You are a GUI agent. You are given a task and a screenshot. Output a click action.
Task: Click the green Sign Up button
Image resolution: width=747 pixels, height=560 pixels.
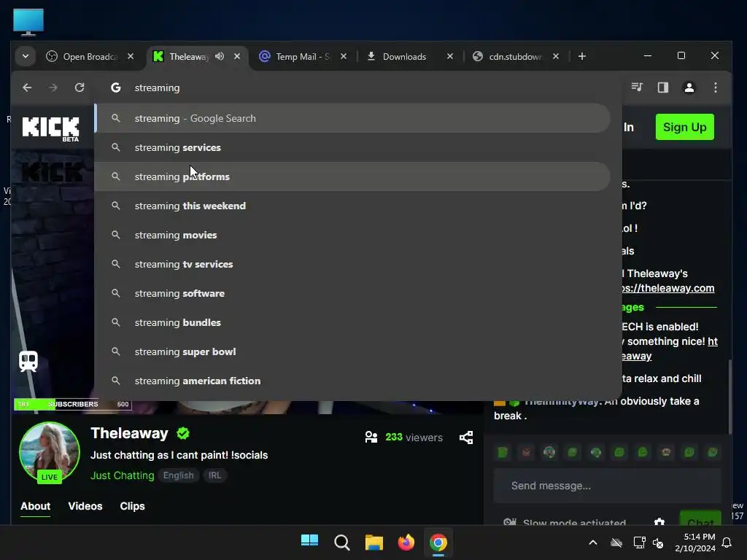click(684, 127)
